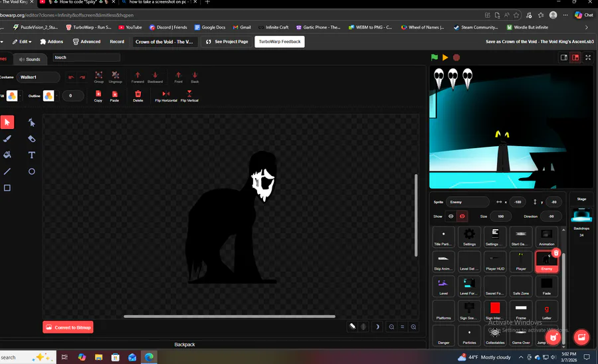The image size is (598, 364).
Task: Switch to small stage layout
Action: (x=563, y=58)
